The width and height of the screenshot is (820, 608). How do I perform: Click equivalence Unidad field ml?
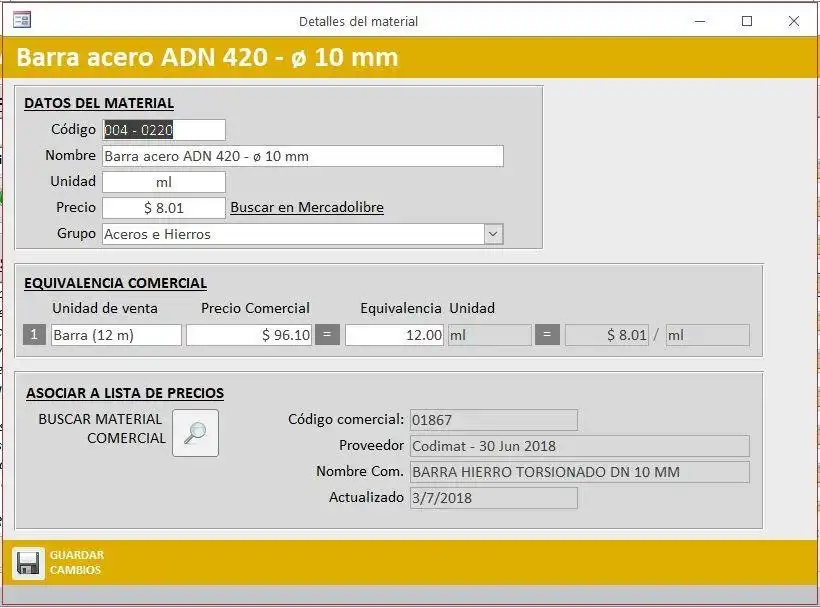tap(489, 335)
